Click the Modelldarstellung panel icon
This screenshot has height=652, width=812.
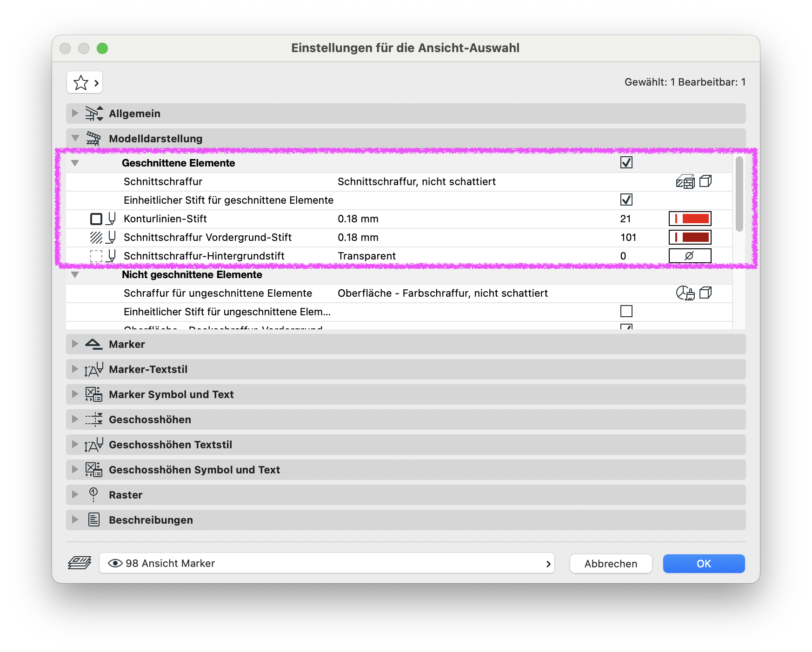93,139
